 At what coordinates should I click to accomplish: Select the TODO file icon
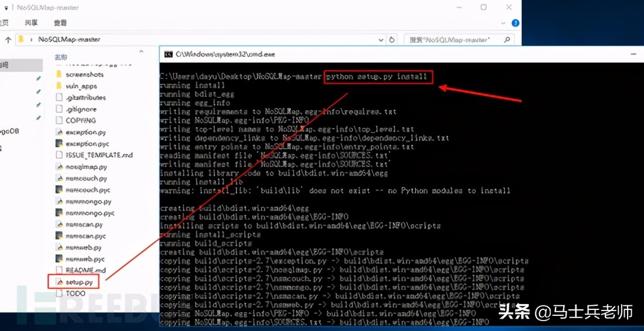pos(59,294)
